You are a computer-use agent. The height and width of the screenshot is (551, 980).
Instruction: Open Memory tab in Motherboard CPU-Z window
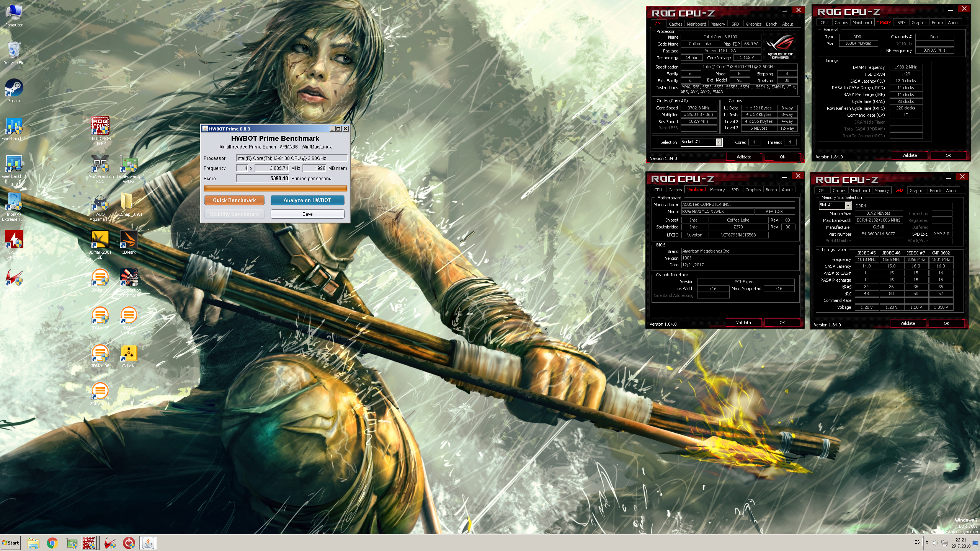coord(717,190)
